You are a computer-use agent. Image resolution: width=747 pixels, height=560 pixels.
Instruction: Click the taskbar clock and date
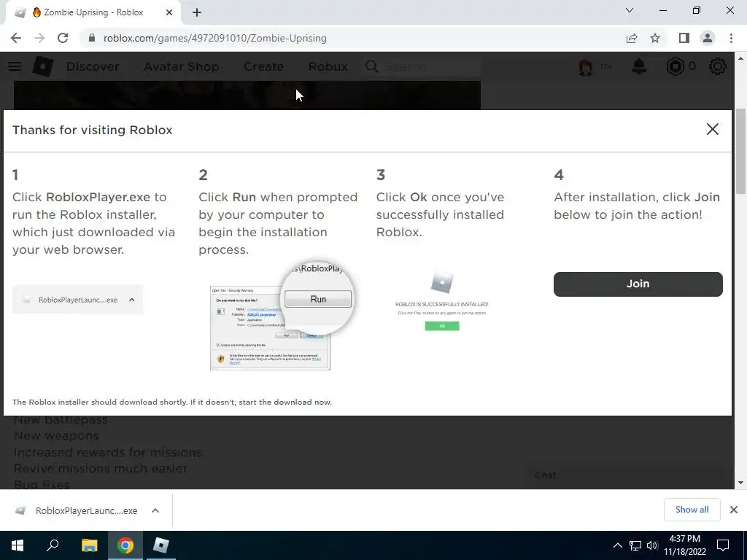684,545
